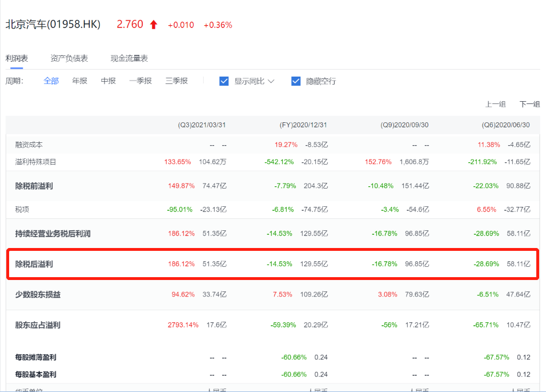Click the -542.12% value cell
The height and width of the screenshot is (392, 546).
pos(279,162)
